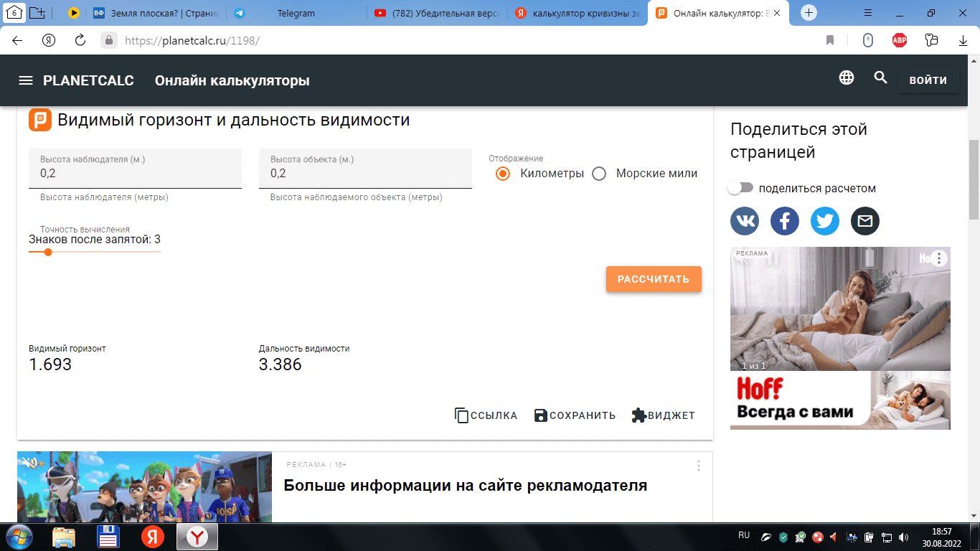The width and height of the screenshot is (980, 551).
Task: Go back using the browser back arrow
Action: pos(17,41)
